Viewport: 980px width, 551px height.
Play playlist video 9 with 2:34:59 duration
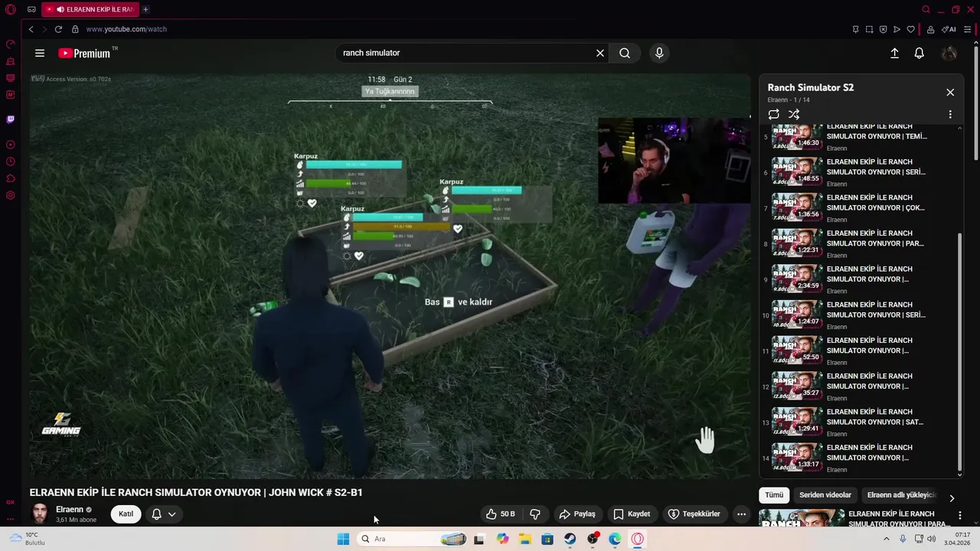tap(861, 279)
